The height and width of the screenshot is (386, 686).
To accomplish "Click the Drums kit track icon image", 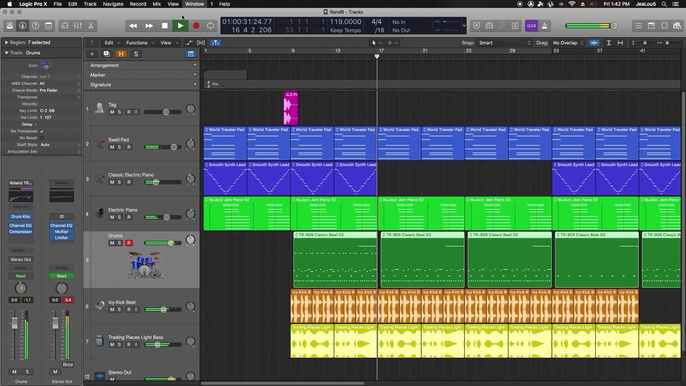I will [x=145, y=265].
